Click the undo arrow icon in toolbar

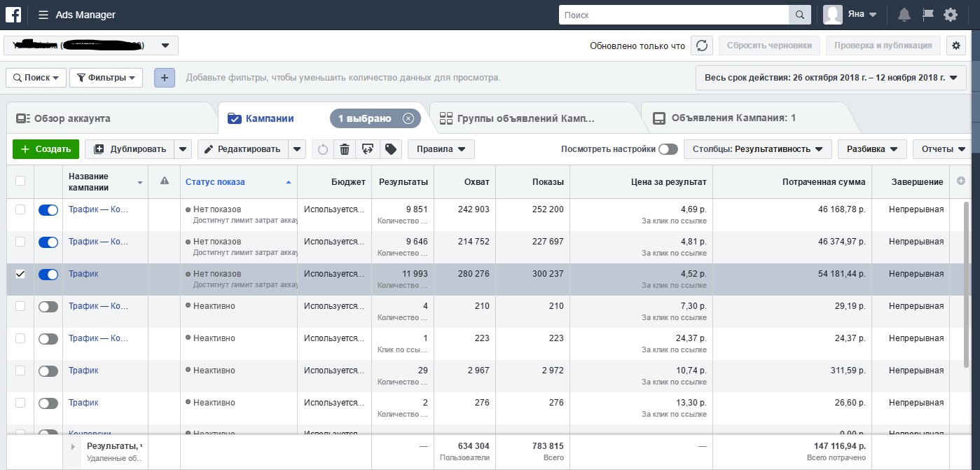tap(323, 149)
